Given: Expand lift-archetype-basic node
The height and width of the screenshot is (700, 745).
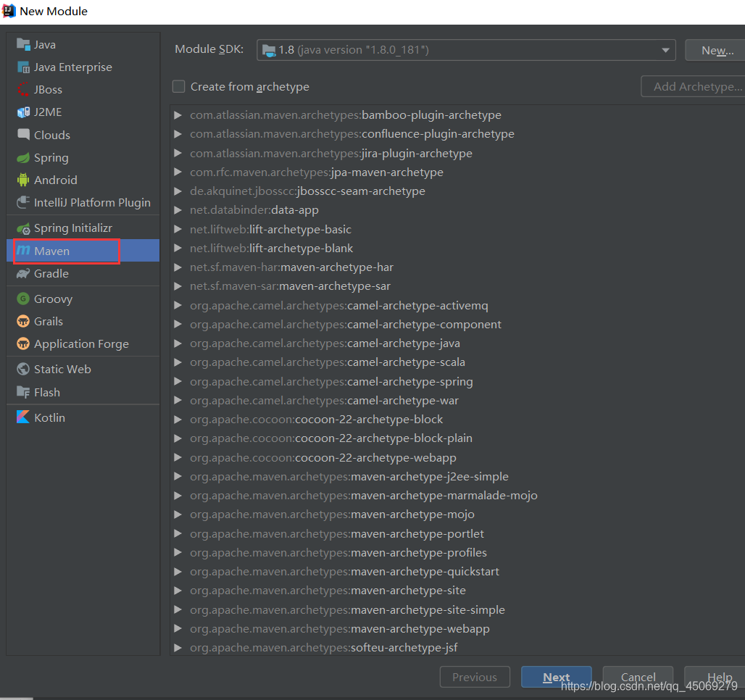Looking at the screenshot, I should click(178, 229).
